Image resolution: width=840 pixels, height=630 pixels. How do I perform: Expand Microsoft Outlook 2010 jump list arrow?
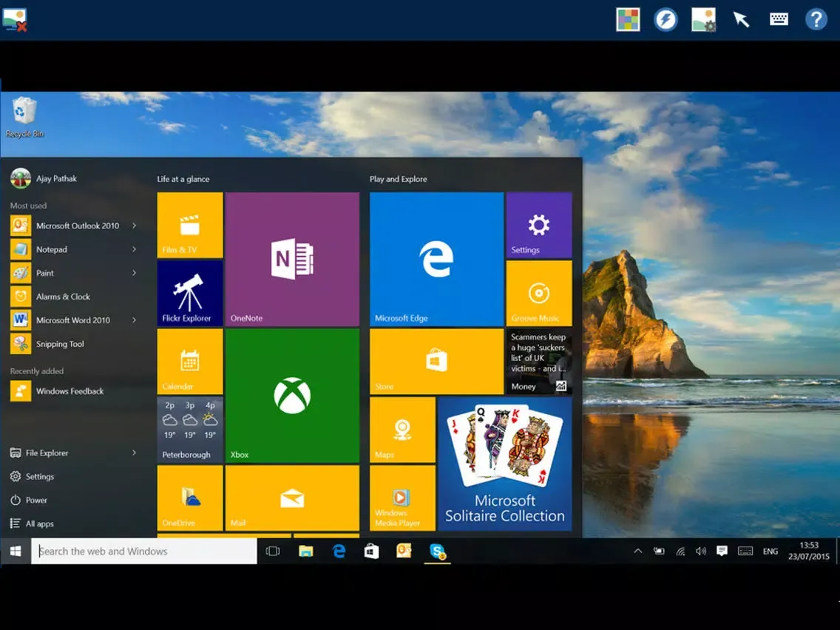pyautogui.click(x=134, y=226)
